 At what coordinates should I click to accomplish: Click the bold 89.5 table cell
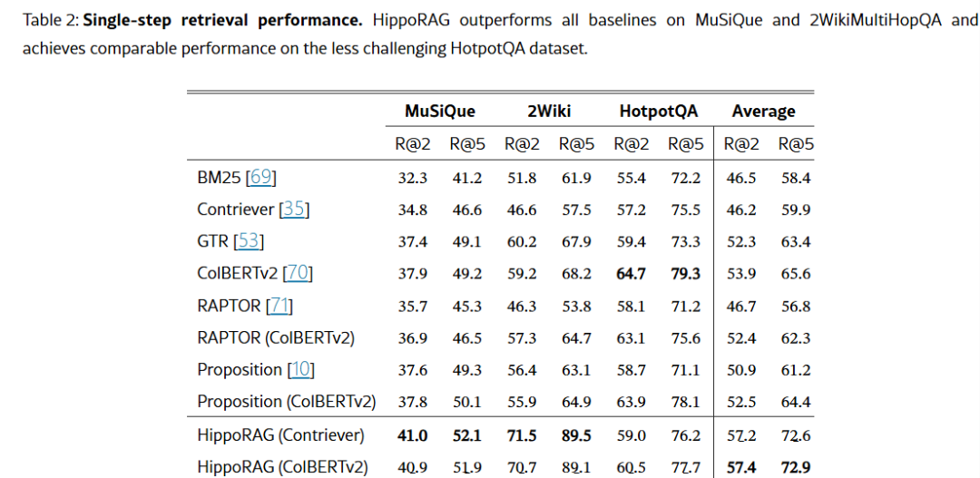(576, 435)
